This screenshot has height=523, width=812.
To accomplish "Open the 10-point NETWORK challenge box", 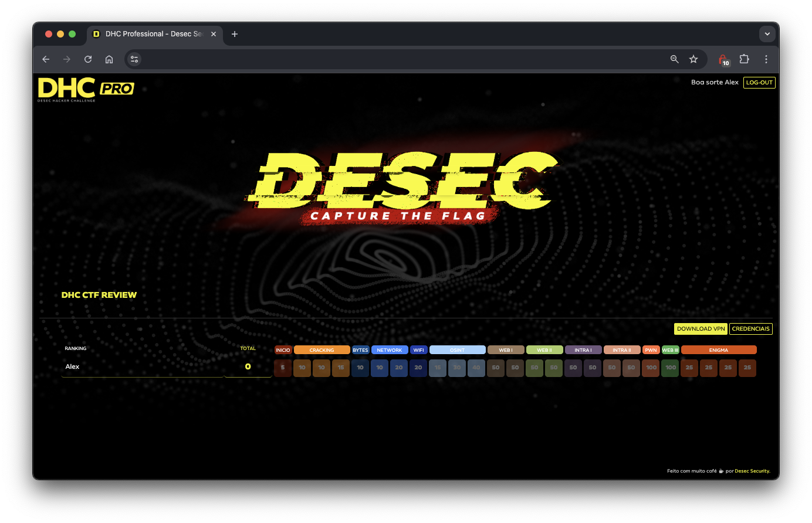I will 380,368.
